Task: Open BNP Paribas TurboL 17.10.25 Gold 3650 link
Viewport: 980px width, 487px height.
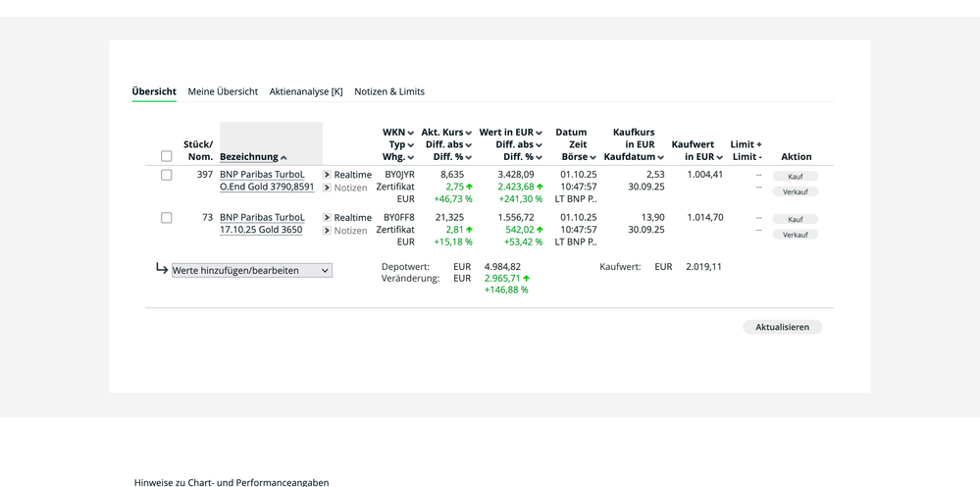Action: [x=262, y=224]
